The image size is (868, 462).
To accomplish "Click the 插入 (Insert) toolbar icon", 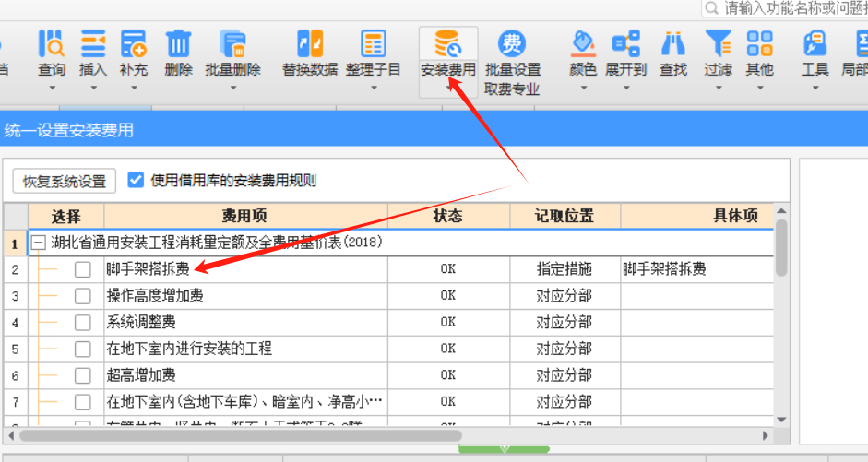I will coord(93,44).
